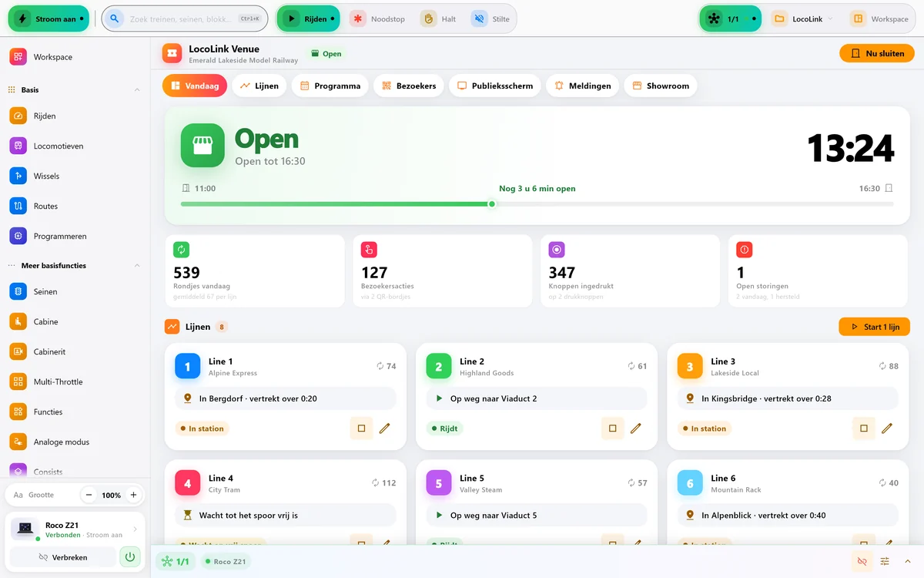This screenshot has width=924, height=578.
Task: Open Wissels in the sidebar
Action: [75, 176]
